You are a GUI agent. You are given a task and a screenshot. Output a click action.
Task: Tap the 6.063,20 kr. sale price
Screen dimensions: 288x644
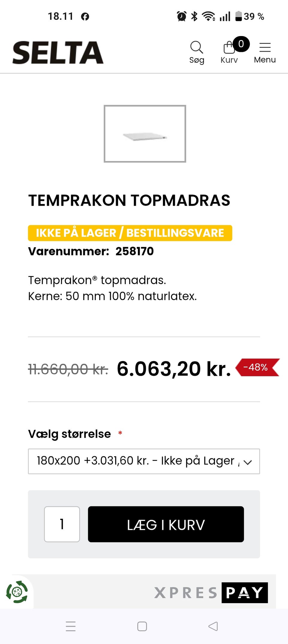(x=174, y=369)
